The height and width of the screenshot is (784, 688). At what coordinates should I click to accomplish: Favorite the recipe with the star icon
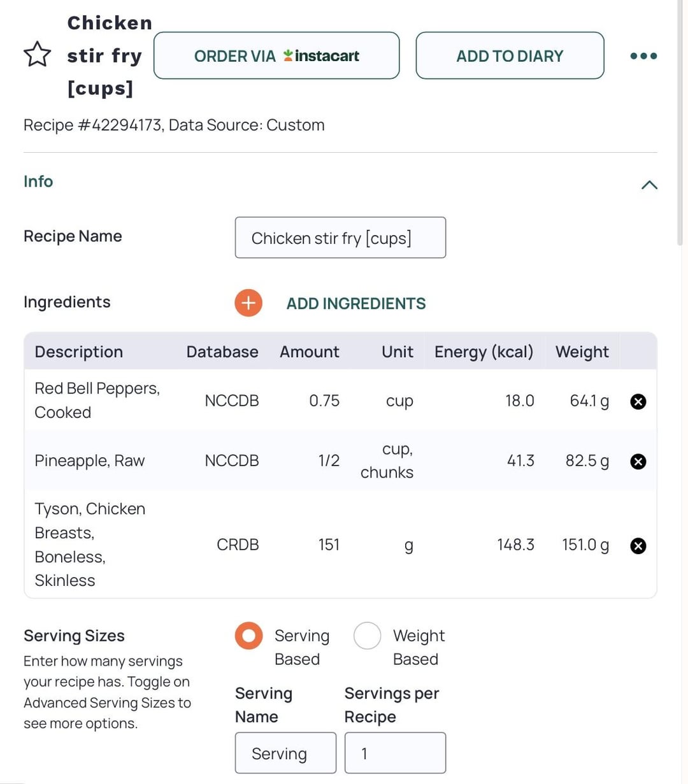tap(37, 55)
